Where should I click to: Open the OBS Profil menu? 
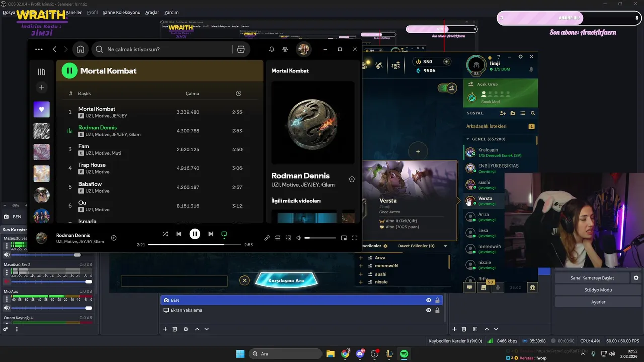coord(92,12)
